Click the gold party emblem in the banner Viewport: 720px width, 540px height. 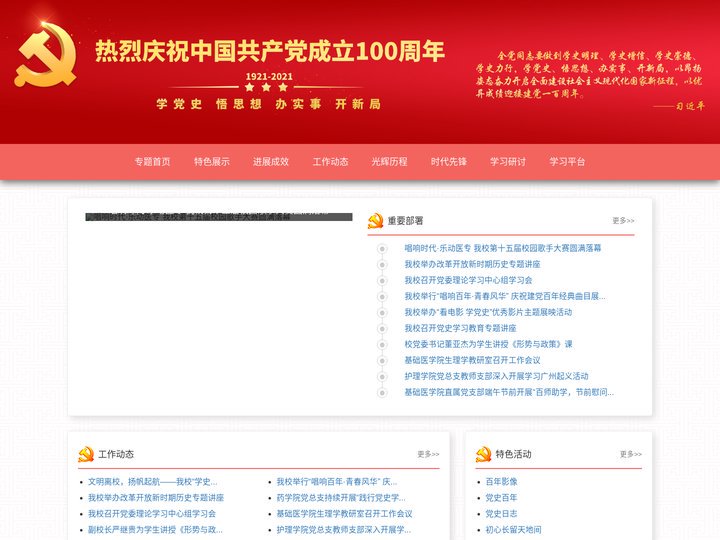[45, 55]
